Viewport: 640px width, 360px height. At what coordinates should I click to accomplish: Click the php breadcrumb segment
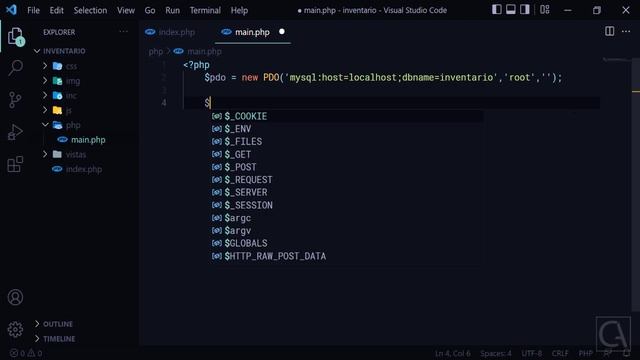coord(156,51)
